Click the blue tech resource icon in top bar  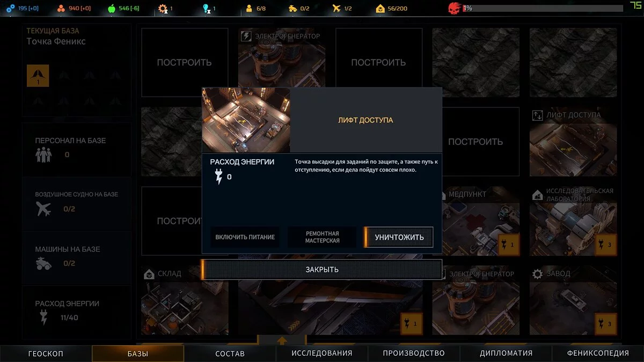[x=10, y=8]
